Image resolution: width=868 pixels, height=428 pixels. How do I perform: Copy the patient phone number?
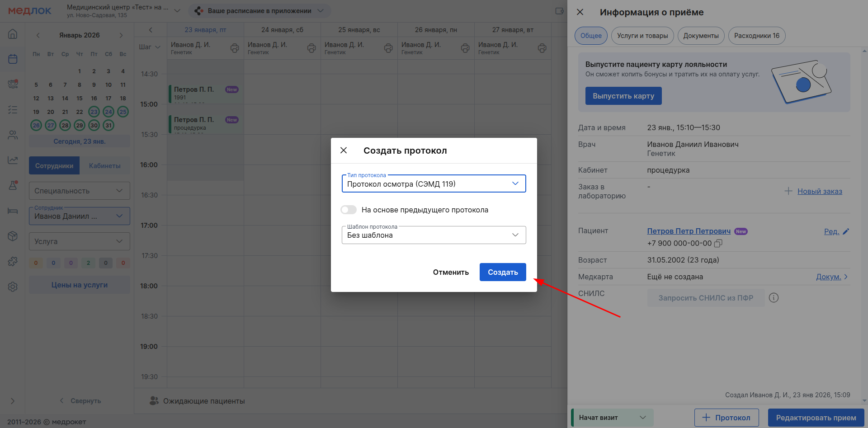(718, 243)
